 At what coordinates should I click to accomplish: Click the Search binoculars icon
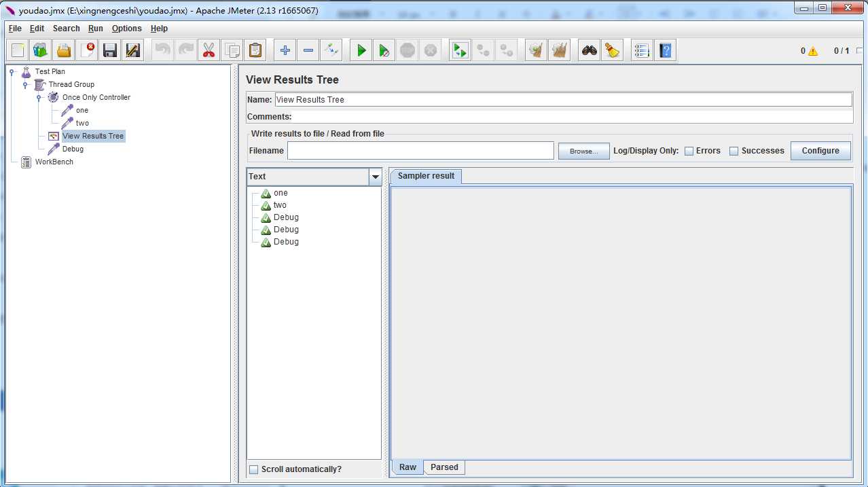pos(590,50)
